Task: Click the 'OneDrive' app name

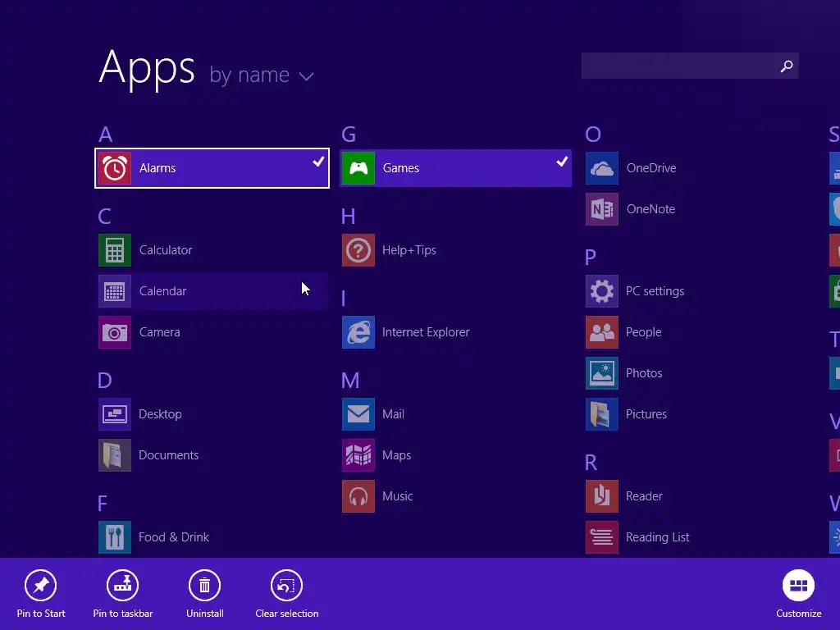Action: pyautogui.click(x=651, y=168)
